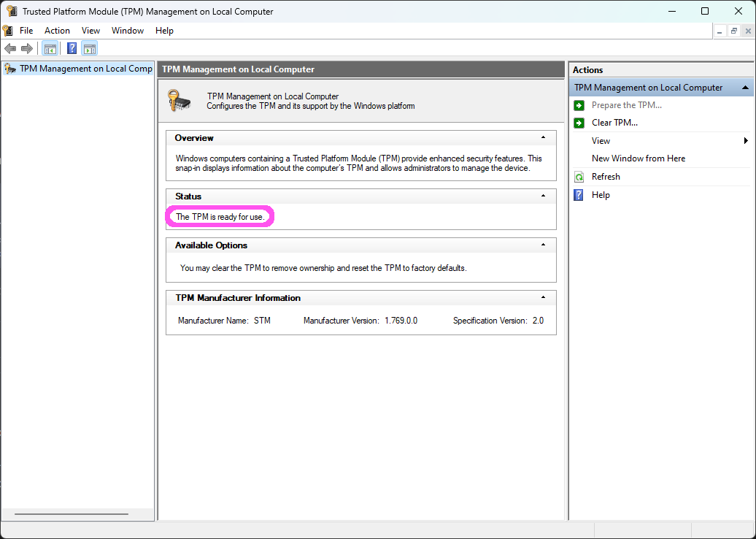Click the Help question mark icon in Actions pane
Screen dimensions: 756x539
pyautogui.click(x=579, y=195)
